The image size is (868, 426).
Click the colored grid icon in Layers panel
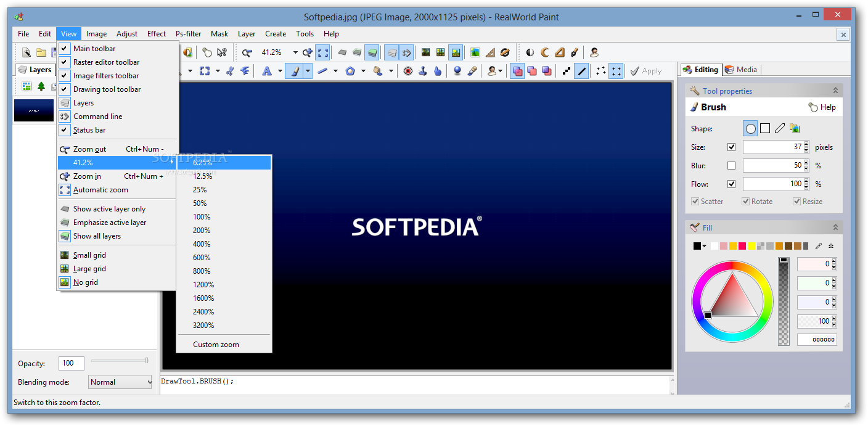(27, 86)
